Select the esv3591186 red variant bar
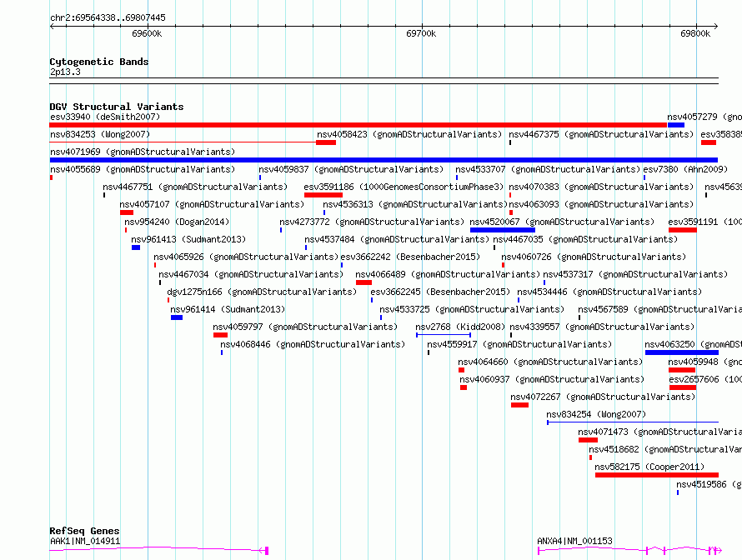742x560 pixels. pyautogui.click(x=323, y=195)
